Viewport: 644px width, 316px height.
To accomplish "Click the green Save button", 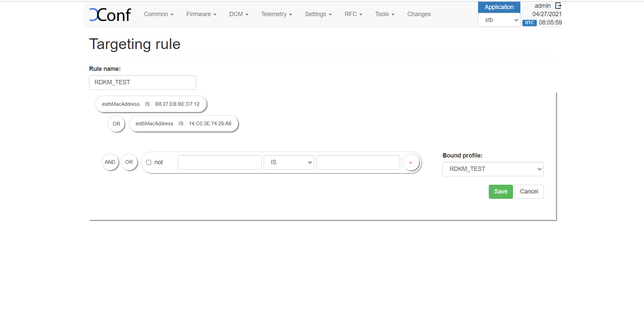I will click(501, 192).
